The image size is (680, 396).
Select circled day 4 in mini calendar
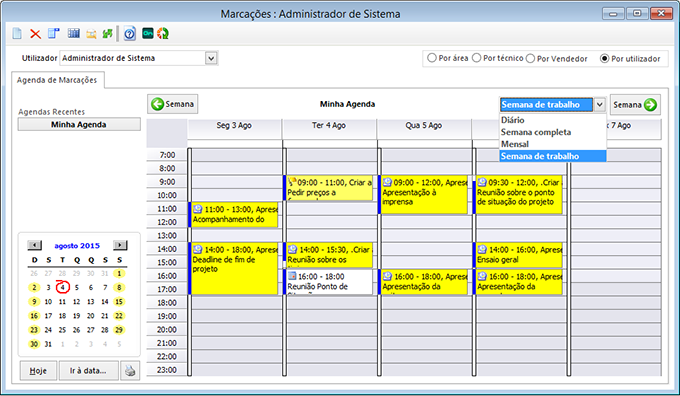(62, 287)
